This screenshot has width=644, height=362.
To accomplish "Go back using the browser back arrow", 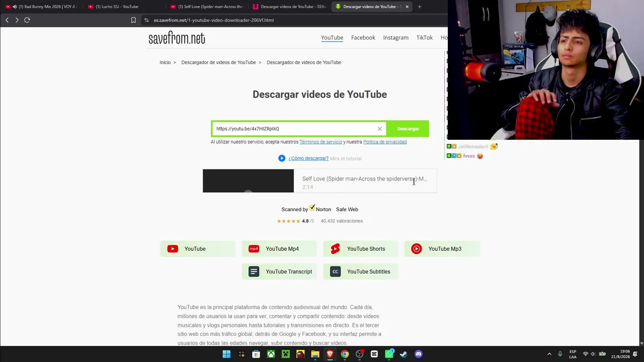I will [7, 20].
